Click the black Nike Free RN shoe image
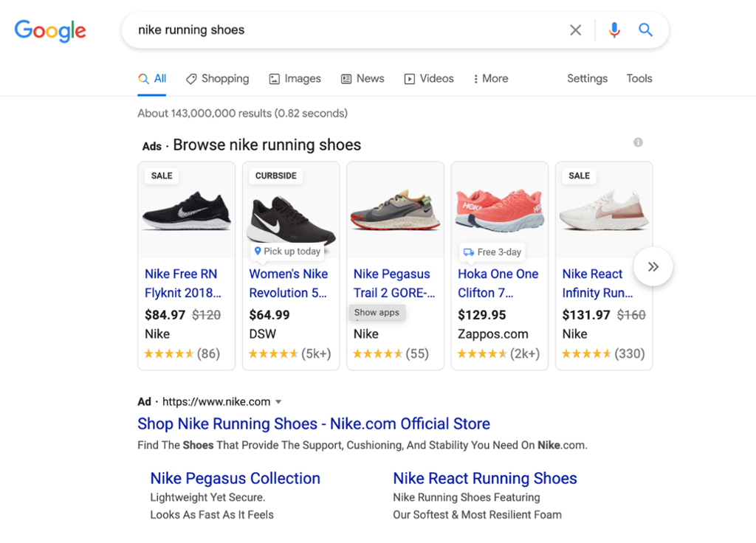Image resolution: width=756 pixels, height=543 pixels. coord(187,212)
